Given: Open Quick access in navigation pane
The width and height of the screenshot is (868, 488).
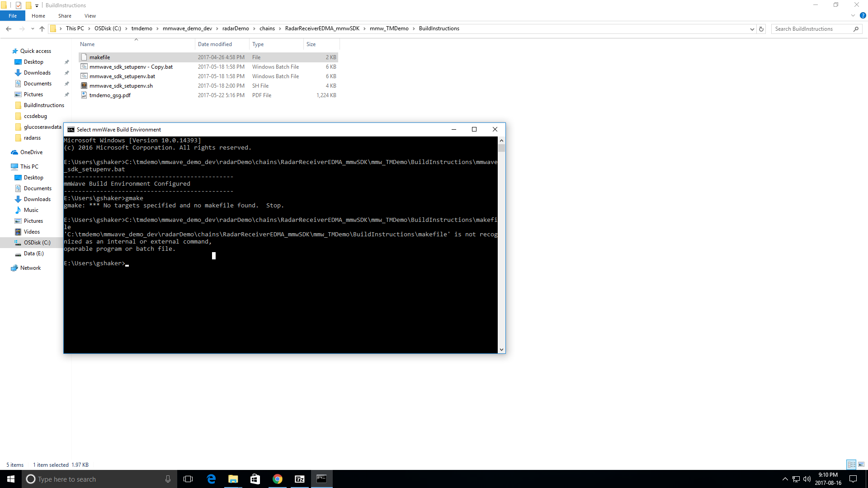Looking at the screenshot, I should (x=35, y=51).
